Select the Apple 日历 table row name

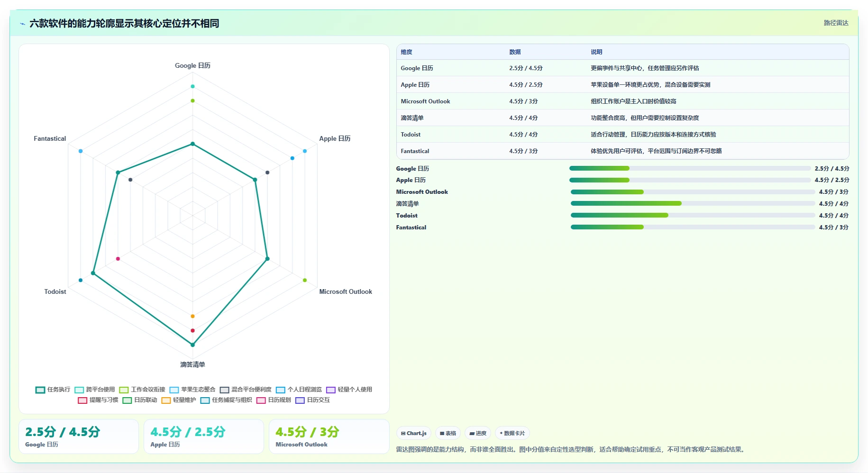click(x=415, y=85)
